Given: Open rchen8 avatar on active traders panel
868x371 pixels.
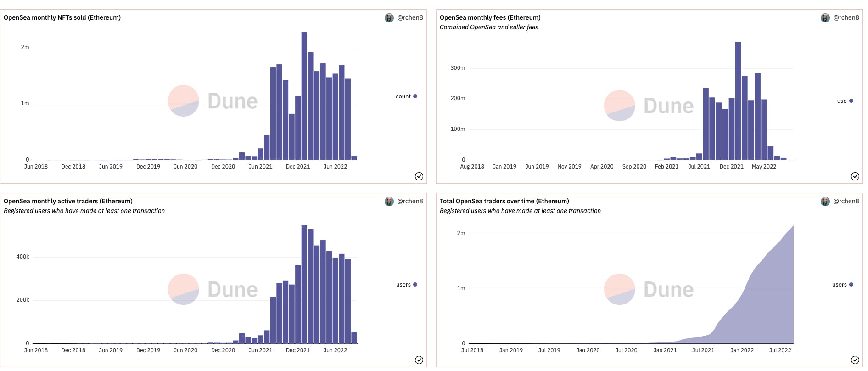Looking at the screenshot, I should (x=389, y=202).
